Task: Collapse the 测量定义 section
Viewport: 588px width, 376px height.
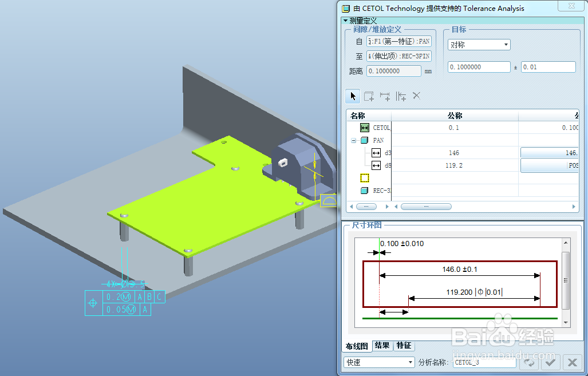Action: pos(345,21)
